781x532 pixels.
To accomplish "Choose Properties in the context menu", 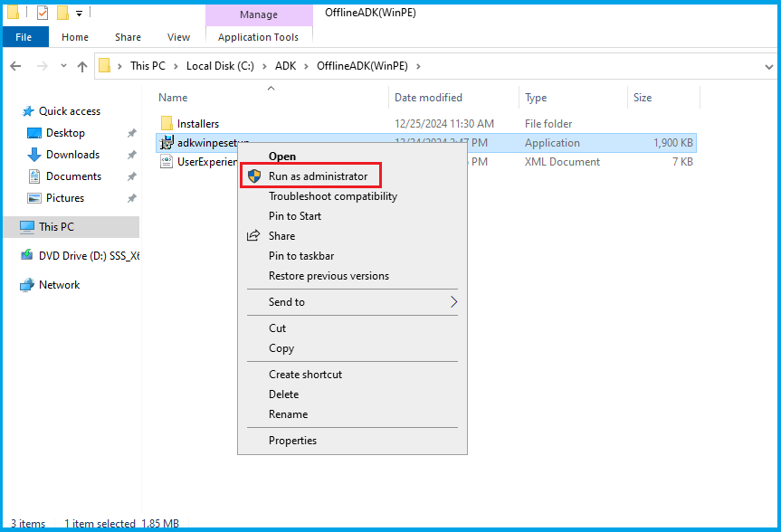I will tap(292, 441).
